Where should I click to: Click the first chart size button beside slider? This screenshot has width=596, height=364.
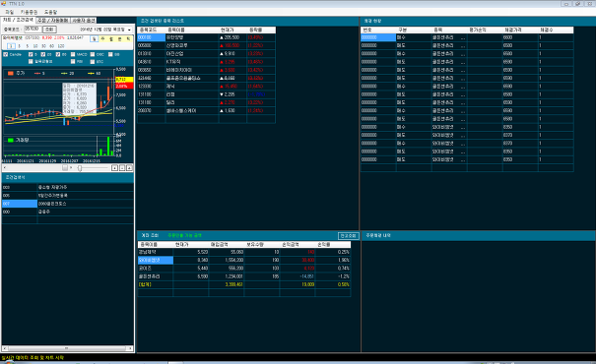(x=114, y=168)
